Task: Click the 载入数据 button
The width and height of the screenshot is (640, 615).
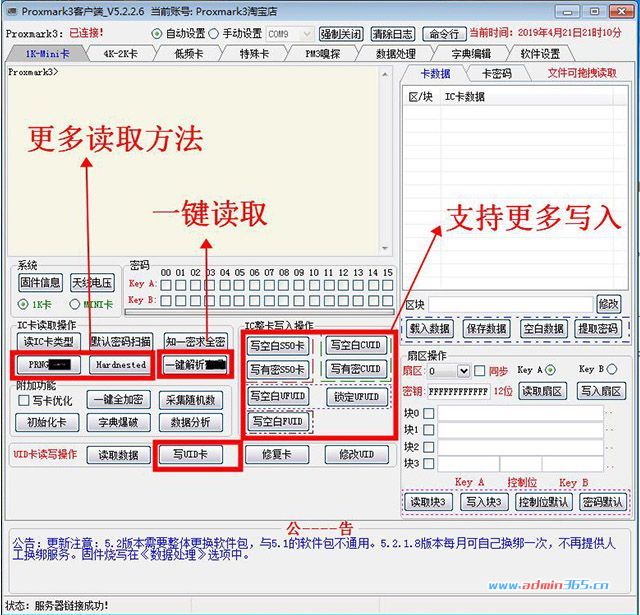Action: click(429, 329)
